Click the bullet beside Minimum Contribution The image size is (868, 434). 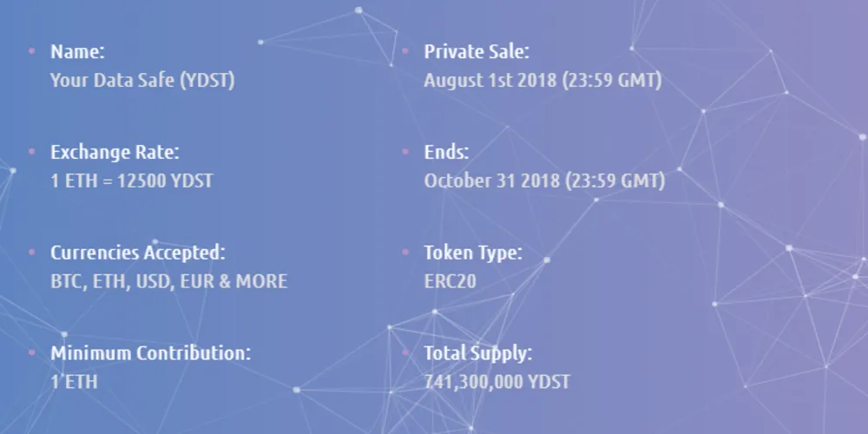[31, 352]
